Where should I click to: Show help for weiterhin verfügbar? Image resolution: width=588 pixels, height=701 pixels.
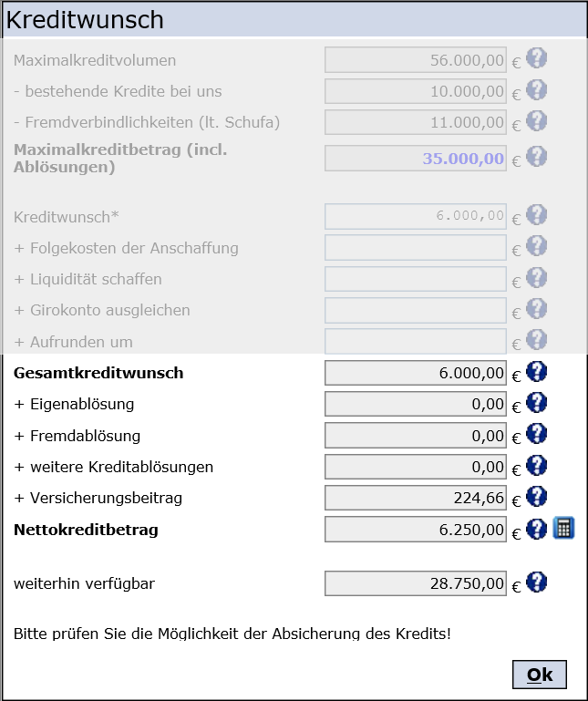pyautogui.click(x=537, y=582)
